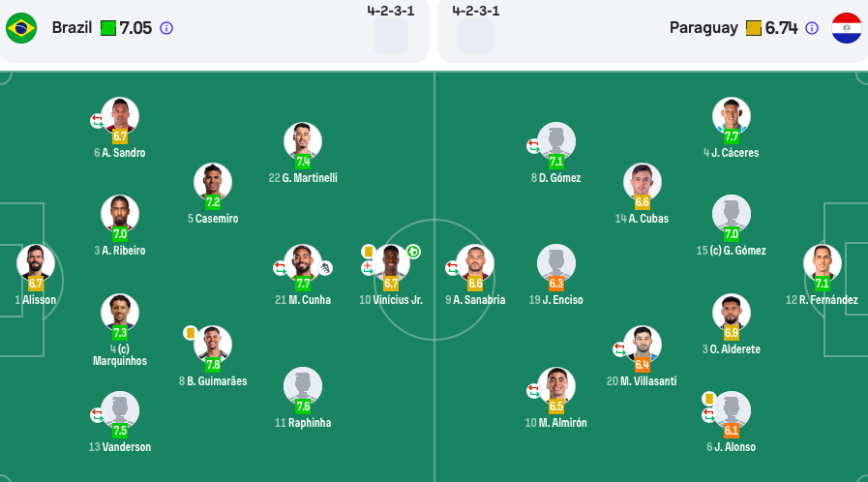Click the injury substitution icon on Vinícius Jr.
This screenshot has width=868, height=482.
(368, 268)
